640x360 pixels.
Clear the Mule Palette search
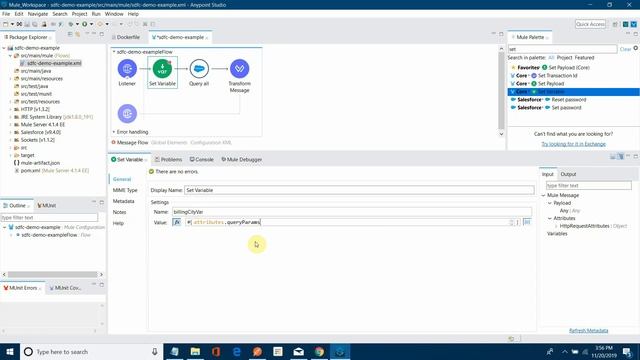tap(625, 49)
